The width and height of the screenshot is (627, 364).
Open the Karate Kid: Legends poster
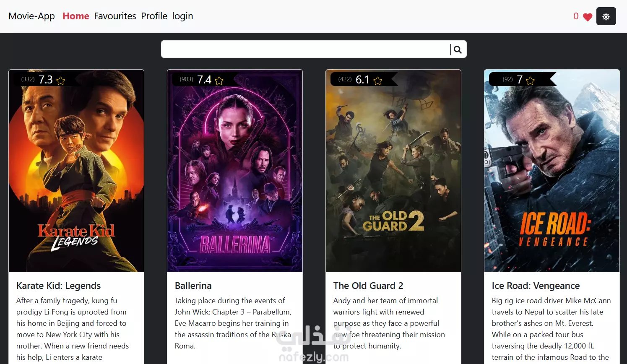click(x=76, y=171)
